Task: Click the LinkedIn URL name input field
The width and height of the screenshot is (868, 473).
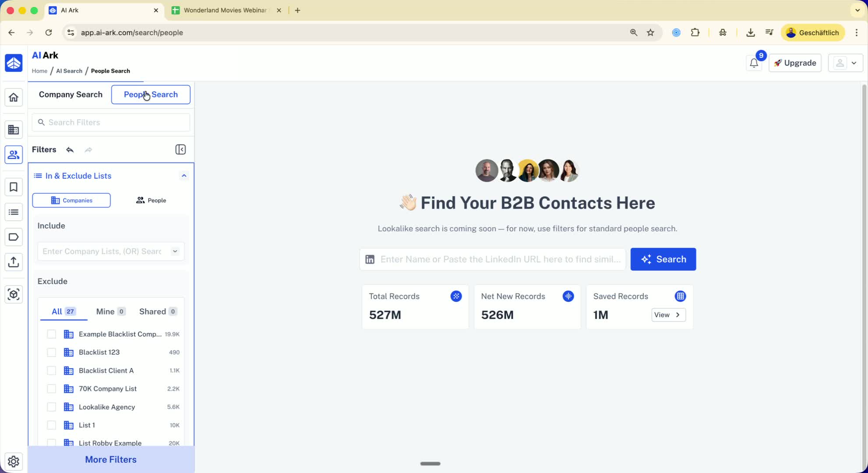Action: (x=500, y=259)
